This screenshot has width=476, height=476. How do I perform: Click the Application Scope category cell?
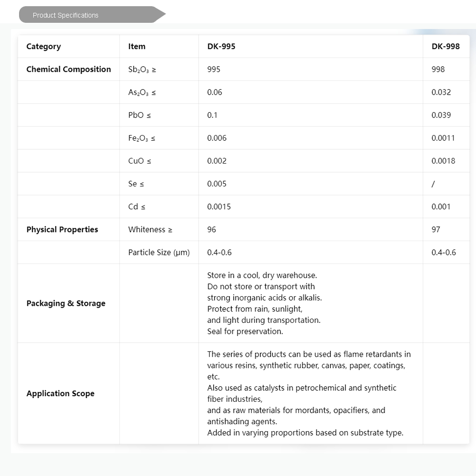[60, 394]
